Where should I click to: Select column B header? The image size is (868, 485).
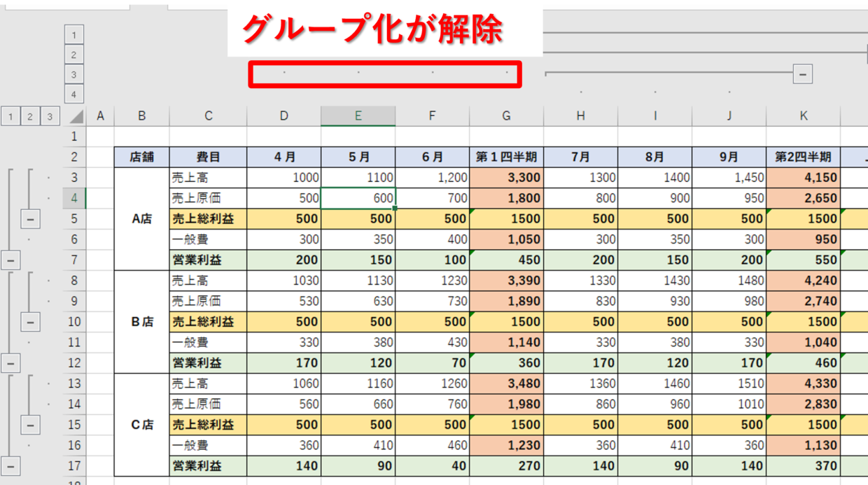(x=141, y=116)
